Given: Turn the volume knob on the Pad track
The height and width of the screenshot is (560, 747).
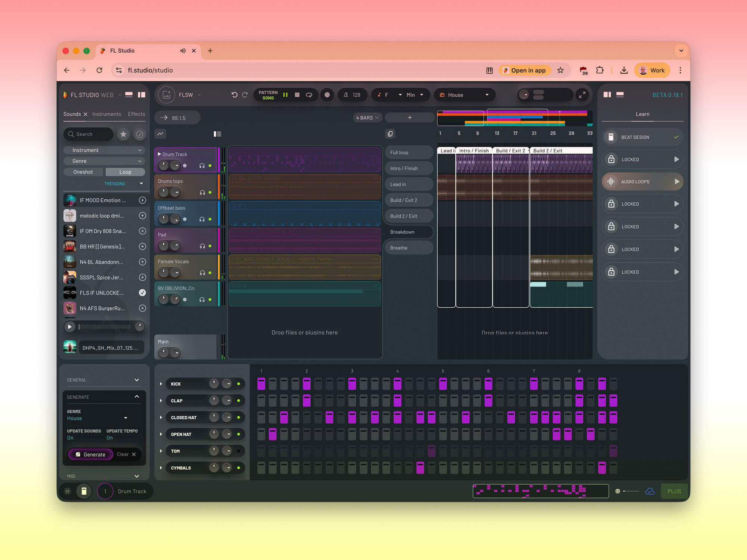Looking at the screenshot, I should (x=164, y=246).
